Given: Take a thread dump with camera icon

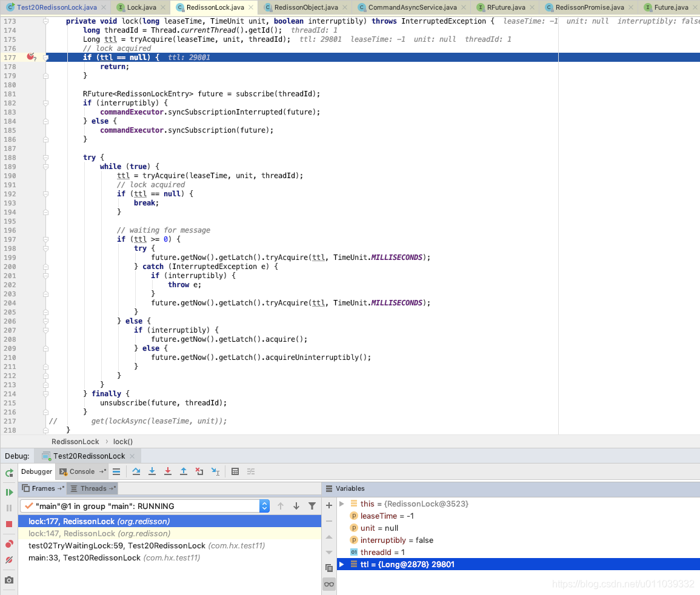Looking at the screenshot, I should coord(9,580).
